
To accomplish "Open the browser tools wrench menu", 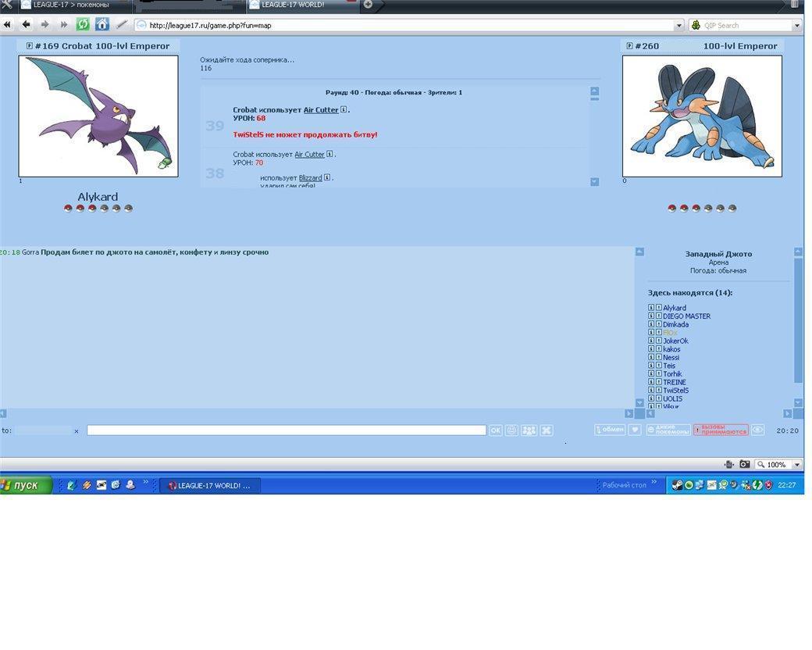I will 7,5.
